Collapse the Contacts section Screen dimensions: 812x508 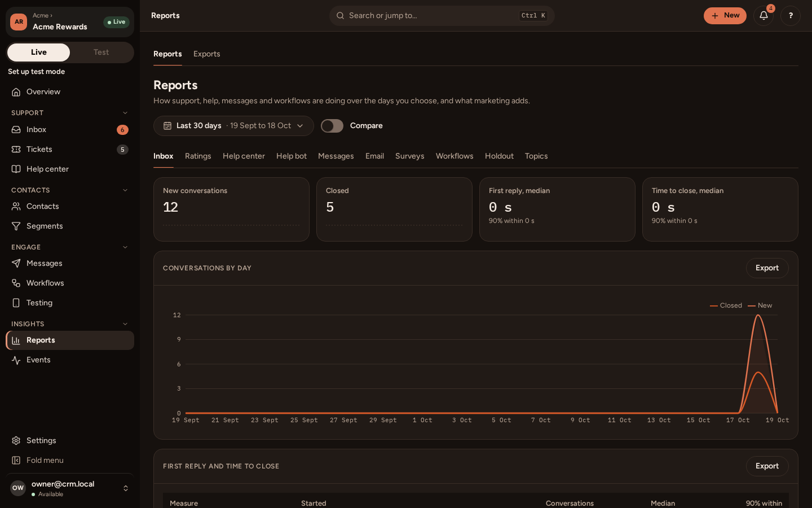(125, 190)
